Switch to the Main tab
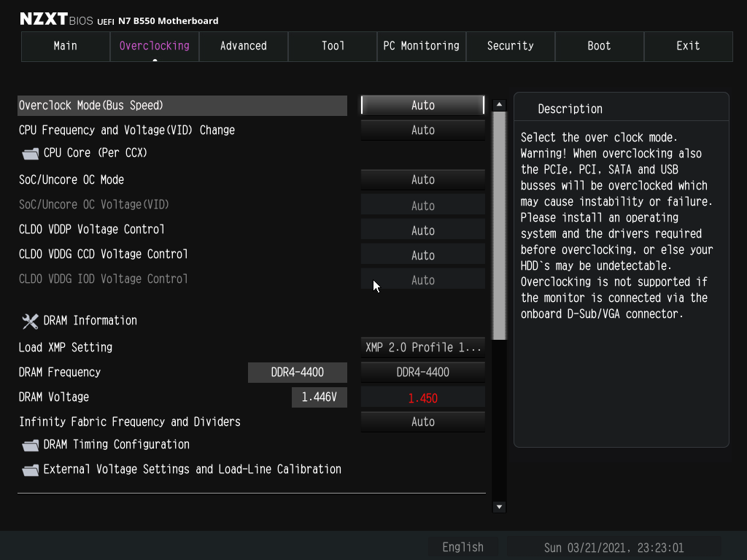 click(65, 46)
